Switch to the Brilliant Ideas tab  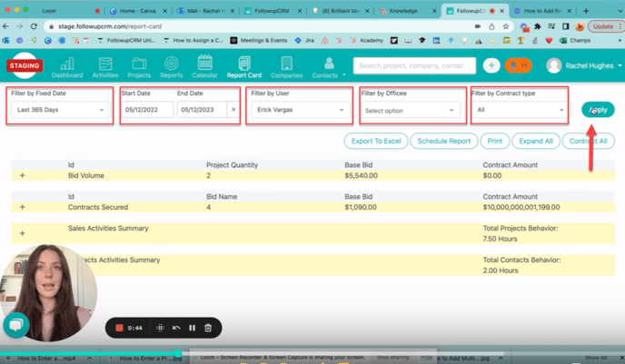pyautogui.click(x=341, y=11)
